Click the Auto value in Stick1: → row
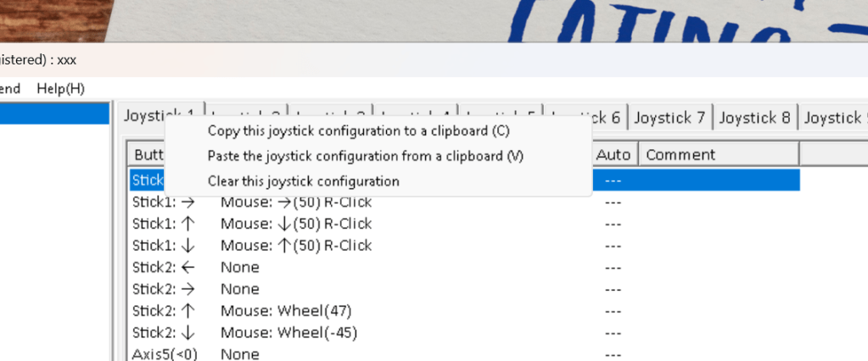The width and height of the screenshot is (868, 361). click(613, 203)
